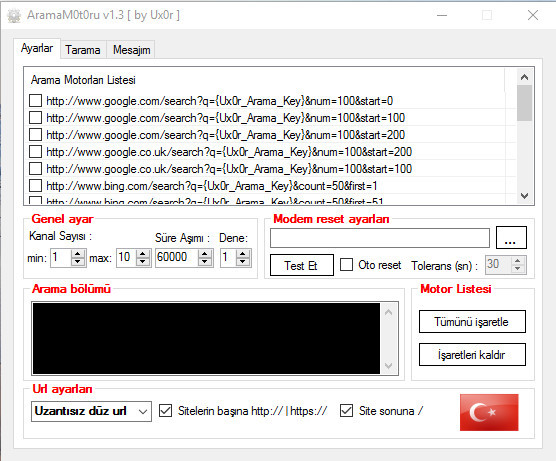
Task: Increase the Dene retry value
Action: 243,254
